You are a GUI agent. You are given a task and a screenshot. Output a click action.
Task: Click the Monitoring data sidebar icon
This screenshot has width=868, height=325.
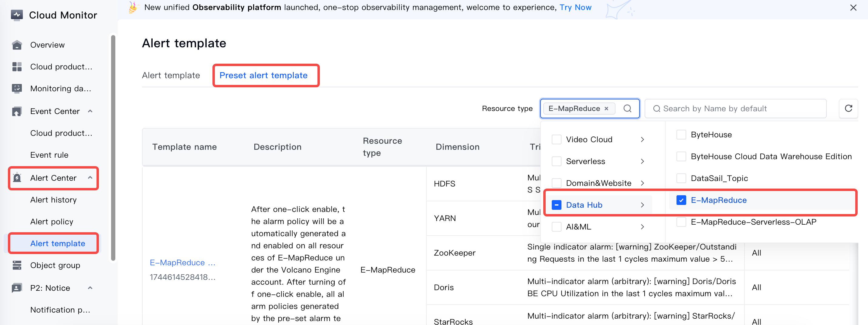[x=17, y=89]
